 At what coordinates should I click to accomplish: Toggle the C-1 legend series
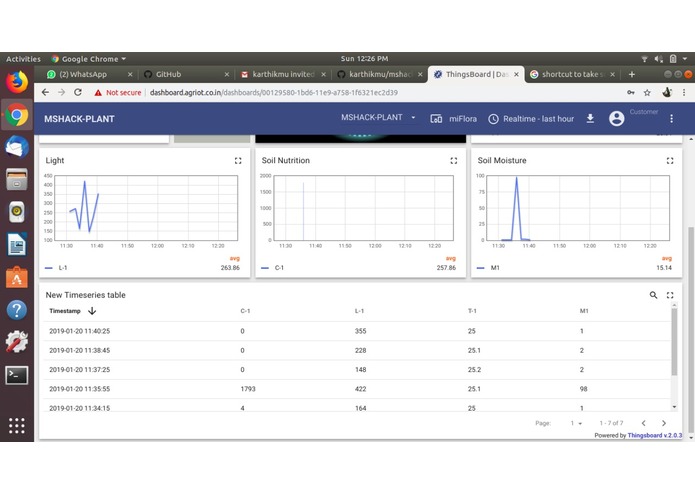(x=272, y=268)
